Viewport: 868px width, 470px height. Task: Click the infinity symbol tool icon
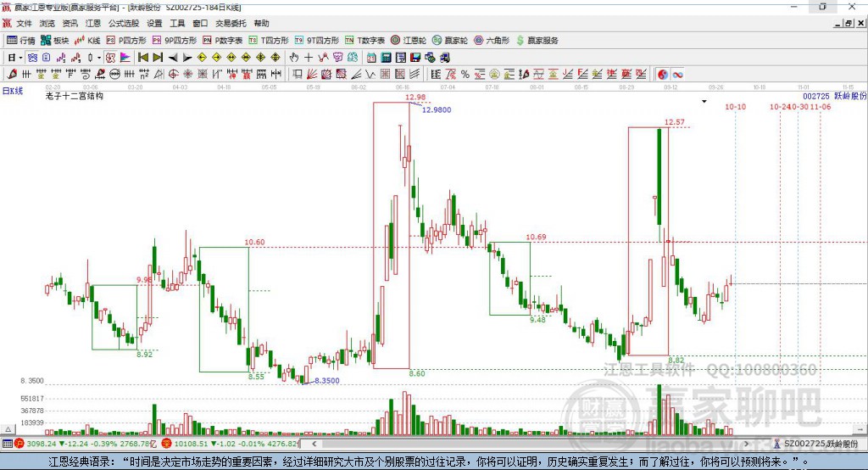click(677, 75)
